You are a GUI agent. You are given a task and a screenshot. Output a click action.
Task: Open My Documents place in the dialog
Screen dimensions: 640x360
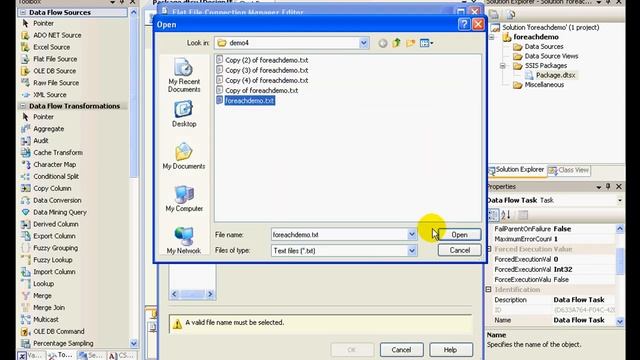coord(184,156)
